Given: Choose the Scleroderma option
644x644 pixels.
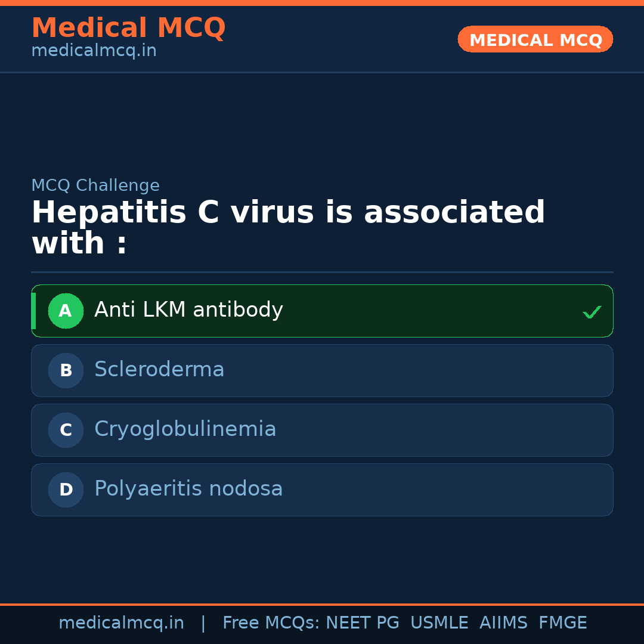Looking at the screenshot, I should click(x=159, y=370).
